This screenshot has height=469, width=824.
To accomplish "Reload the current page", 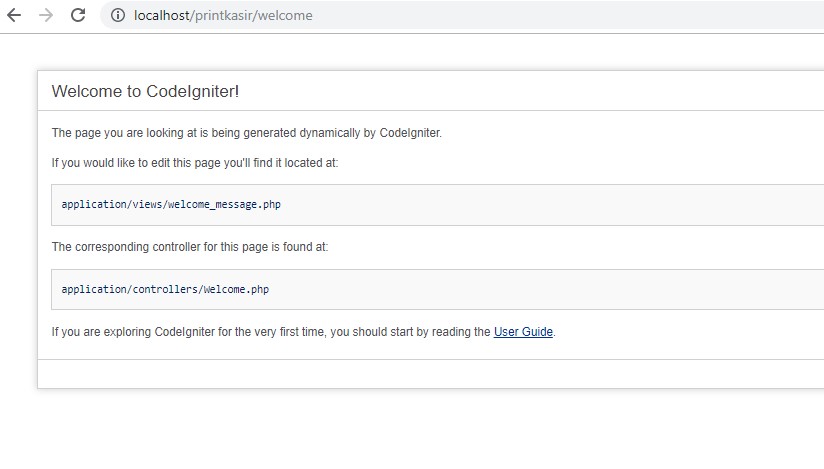I will 78,15.
